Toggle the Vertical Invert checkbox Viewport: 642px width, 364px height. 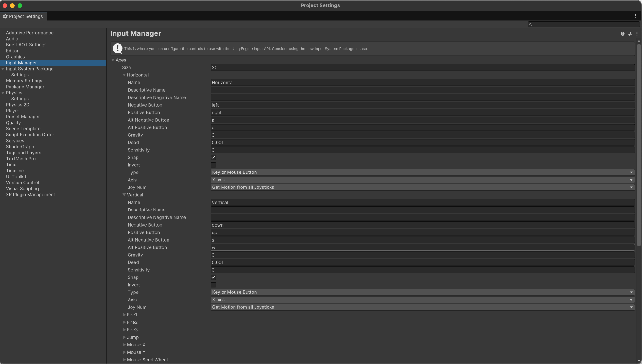pos(213,285)
